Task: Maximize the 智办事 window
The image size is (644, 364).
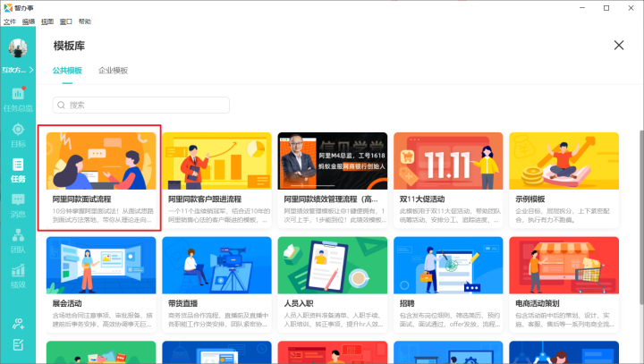Action: 606,8
